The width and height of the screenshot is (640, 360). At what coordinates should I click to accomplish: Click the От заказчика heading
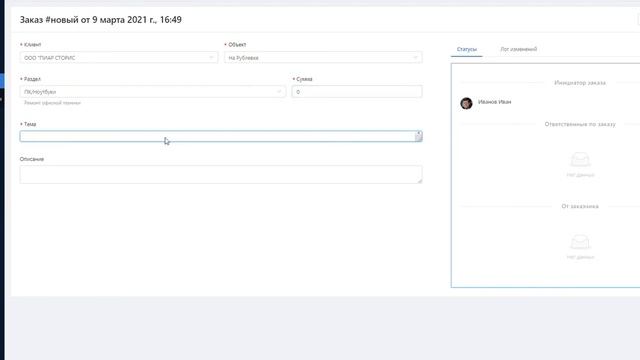(x=580, y=206)
